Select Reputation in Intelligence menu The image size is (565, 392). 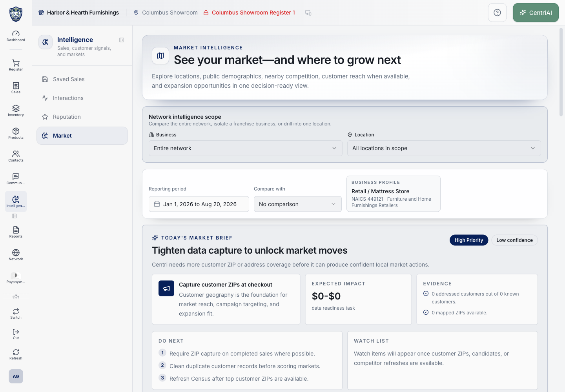[82, 117]
